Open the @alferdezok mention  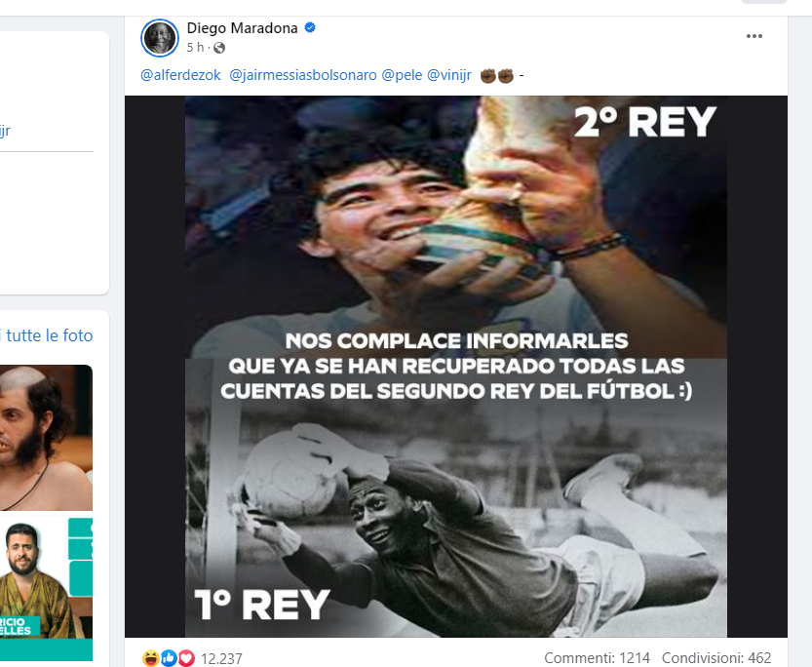point(180,75)
